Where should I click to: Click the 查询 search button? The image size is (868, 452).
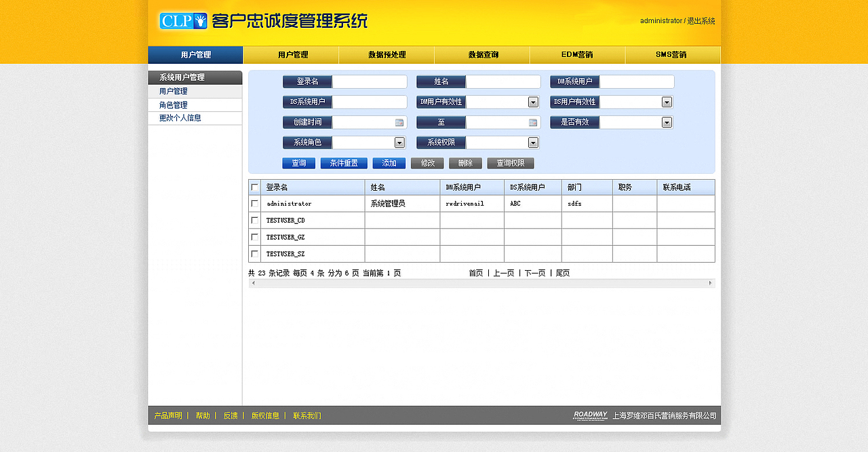tap(299, 164)
